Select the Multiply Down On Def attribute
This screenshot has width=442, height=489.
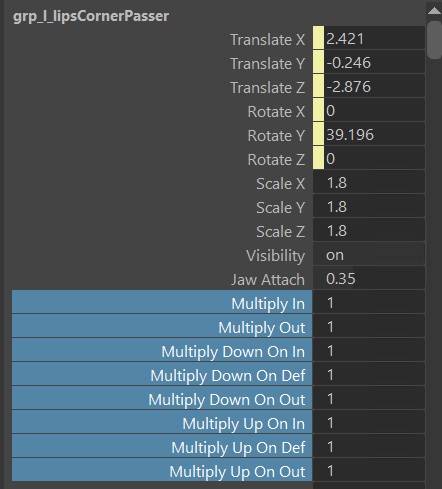point(162,374)
